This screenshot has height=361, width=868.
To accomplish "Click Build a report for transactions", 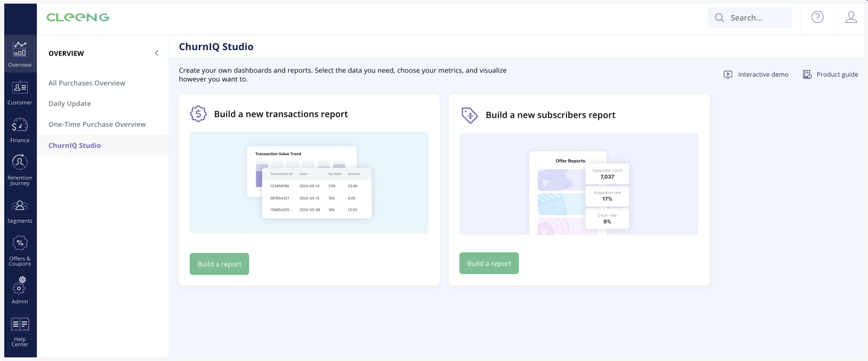I will pyautogui.click(x=219, y=264).
